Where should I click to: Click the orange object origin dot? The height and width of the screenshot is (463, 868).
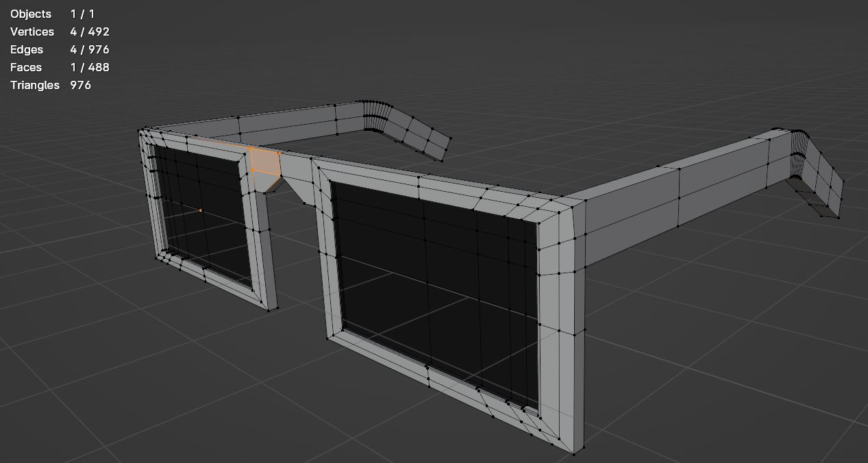[x=201, y=210]
